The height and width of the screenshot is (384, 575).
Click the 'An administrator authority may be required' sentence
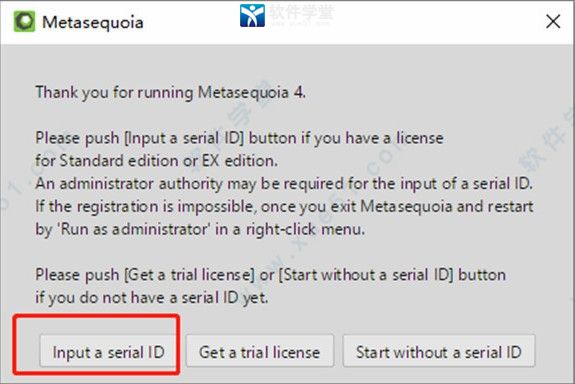click(x=284, y=184)
